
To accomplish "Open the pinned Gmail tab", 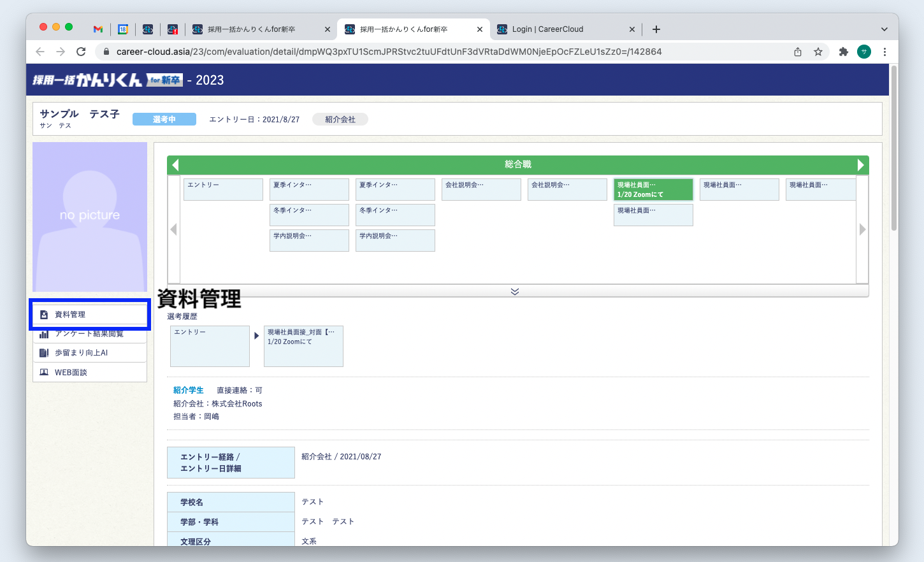I will pyautogui.click(x=98, y=29).
